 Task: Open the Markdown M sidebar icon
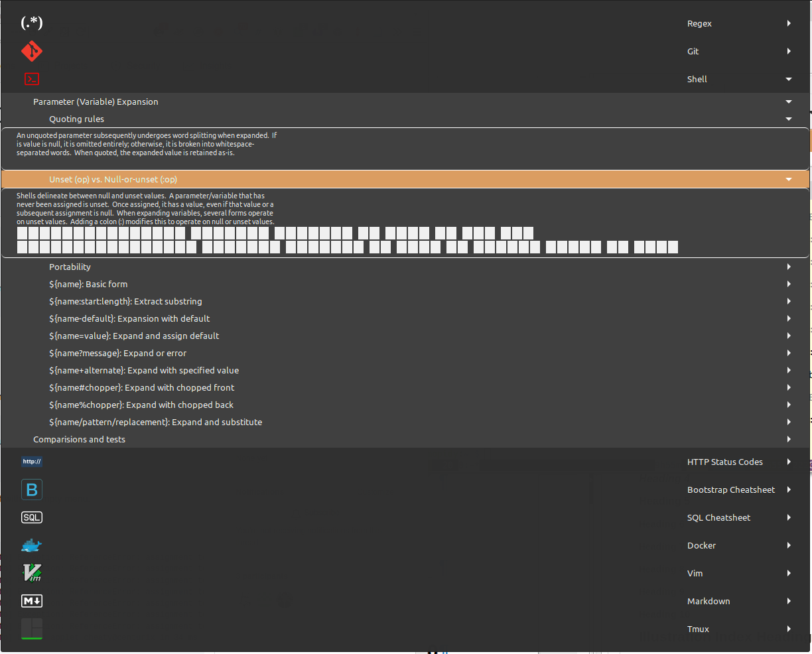[x=31, y=600]
